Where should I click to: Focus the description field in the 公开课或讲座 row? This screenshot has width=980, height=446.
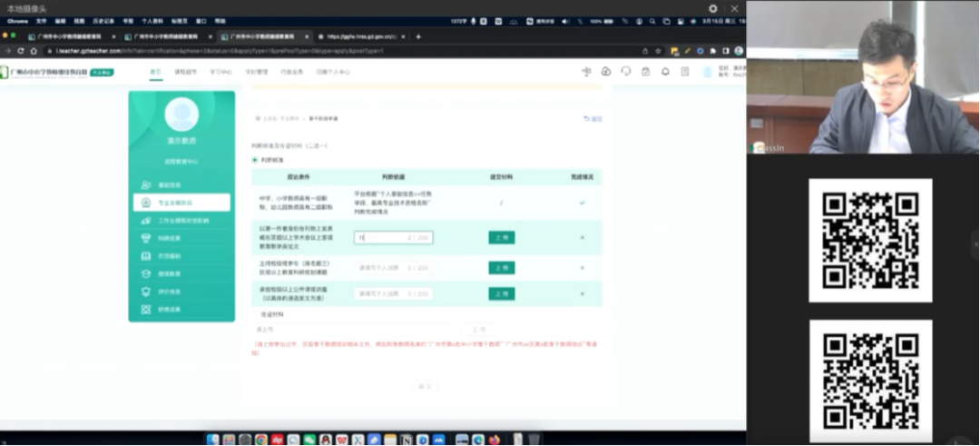393,293
